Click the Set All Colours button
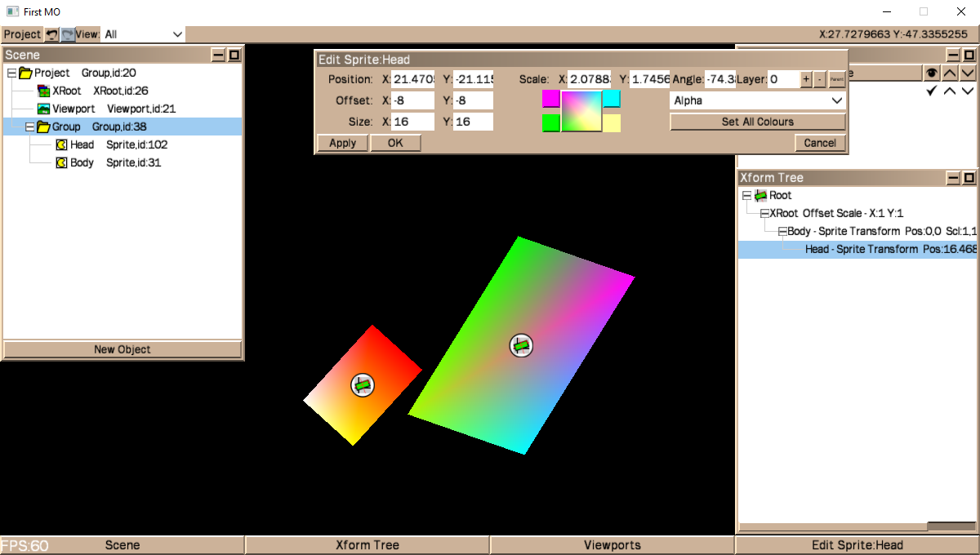 [757, 122]
